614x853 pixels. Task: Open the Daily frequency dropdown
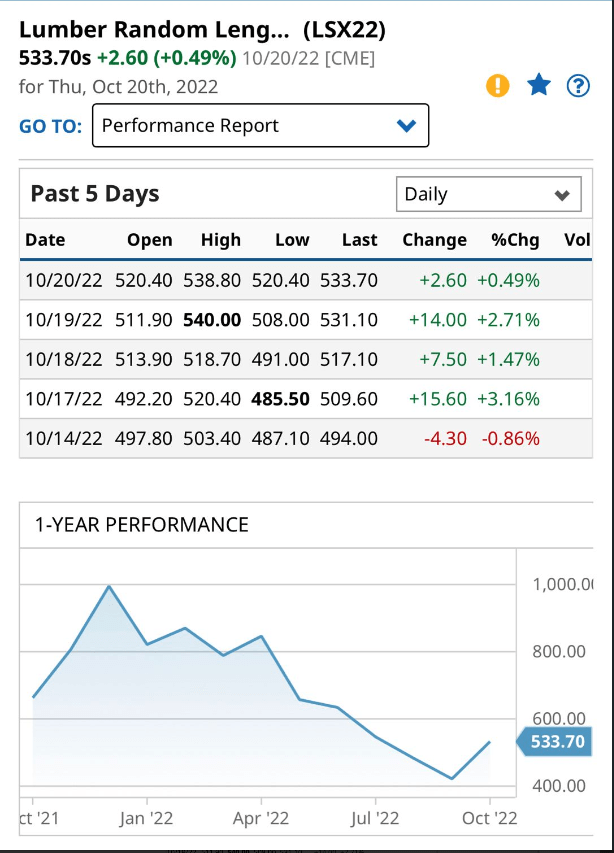(x=489, y=193)
